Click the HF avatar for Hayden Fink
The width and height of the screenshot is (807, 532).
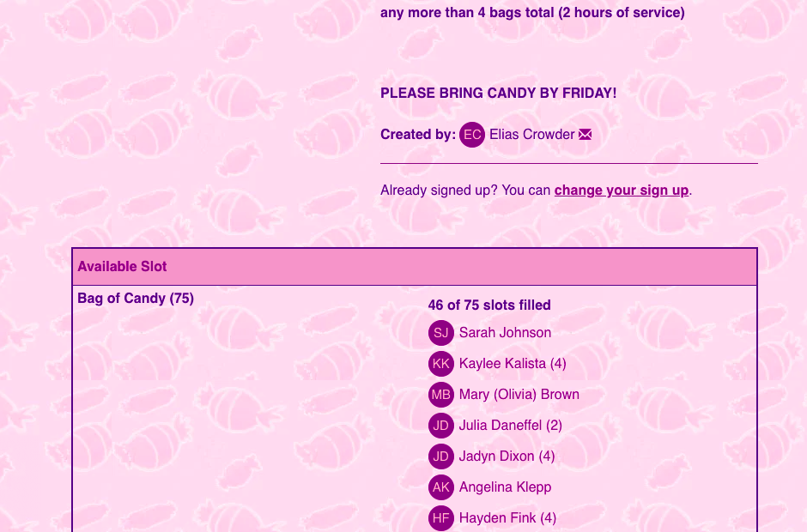(441, 518)
